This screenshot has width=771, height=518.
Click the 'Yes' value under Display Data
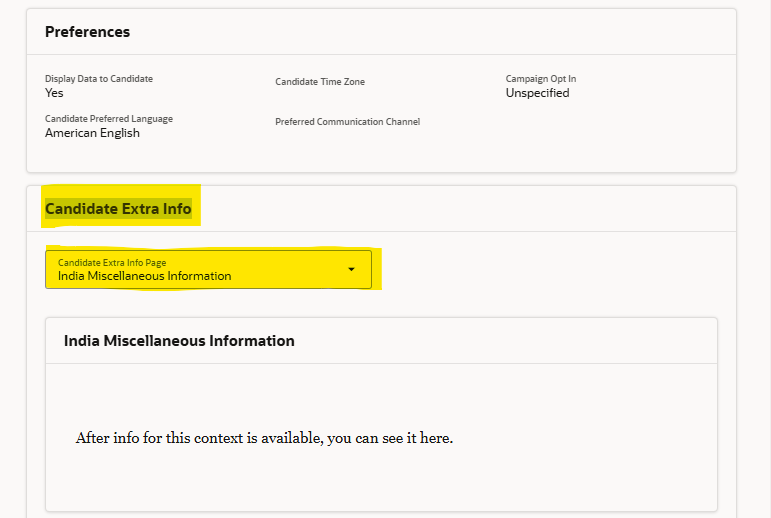pos(54,93)
